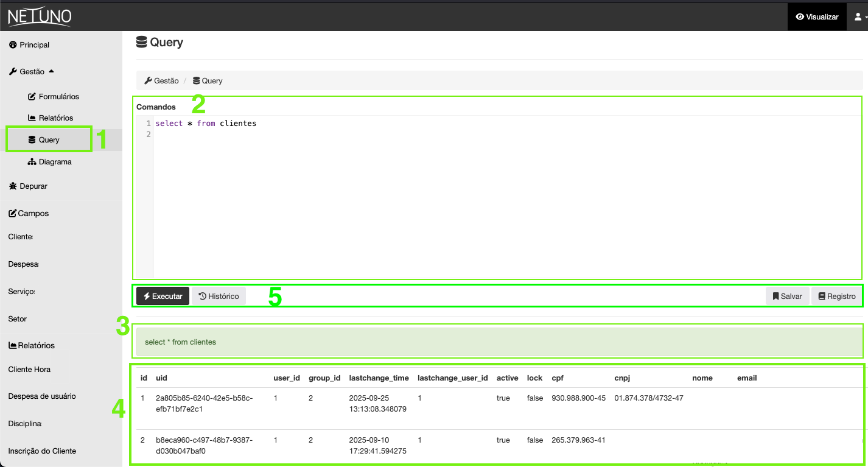868x467 pixels.
Task: Open the user account dropdown
Action: pyautogui.click(x=857, y=16)
